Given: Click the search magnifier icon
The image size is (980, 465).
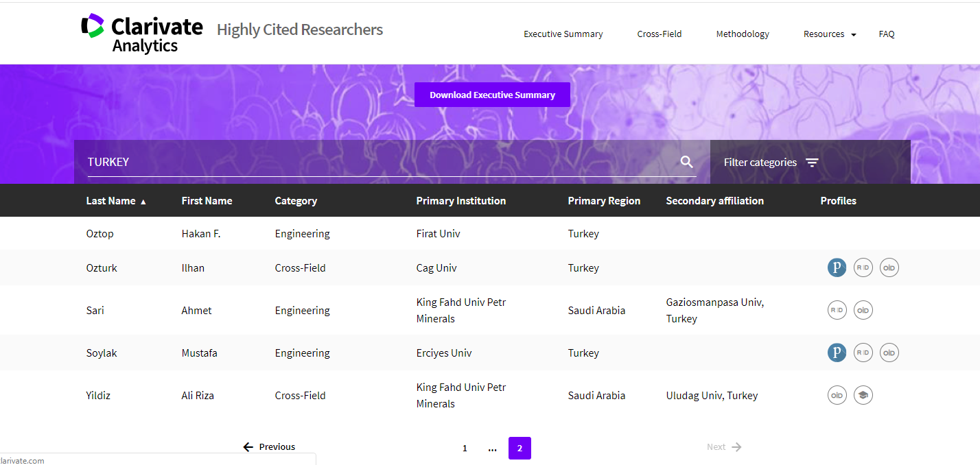Looking at the screenshot, I should coord(686,162).
